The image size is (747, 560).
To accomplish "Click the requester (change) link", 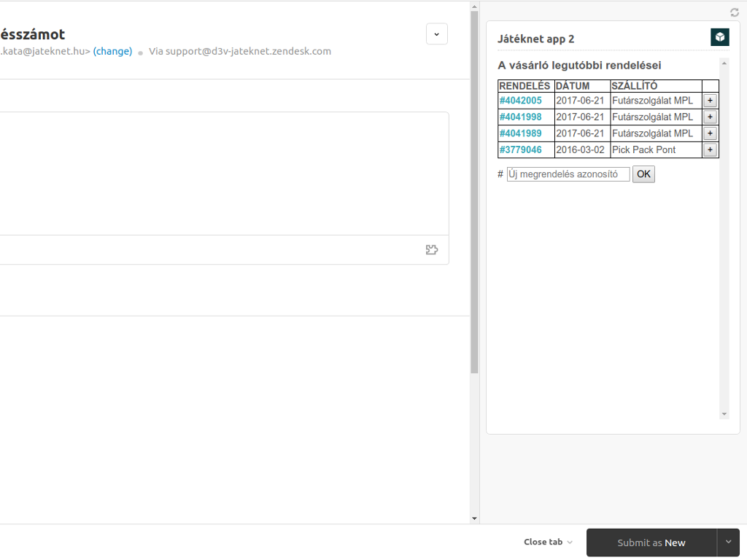I will coord(112,52).
